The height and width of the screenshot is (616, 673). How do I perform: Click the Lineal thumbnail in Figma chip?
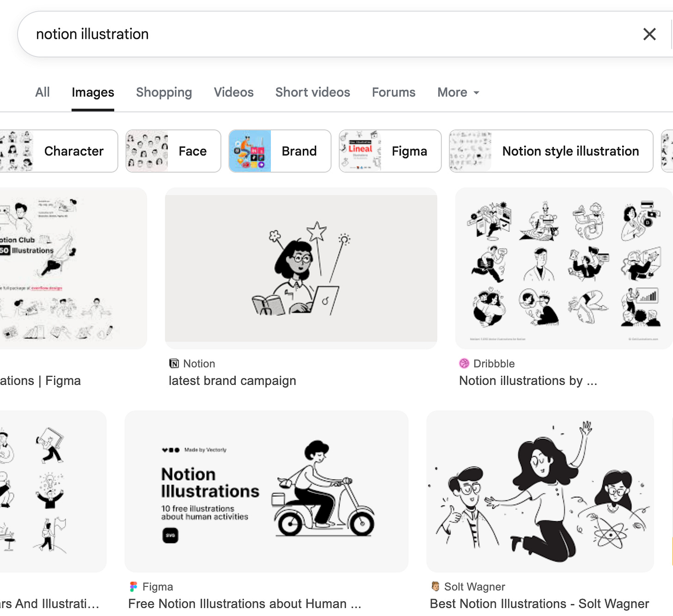pyautogui.click(x=360, y=151)
